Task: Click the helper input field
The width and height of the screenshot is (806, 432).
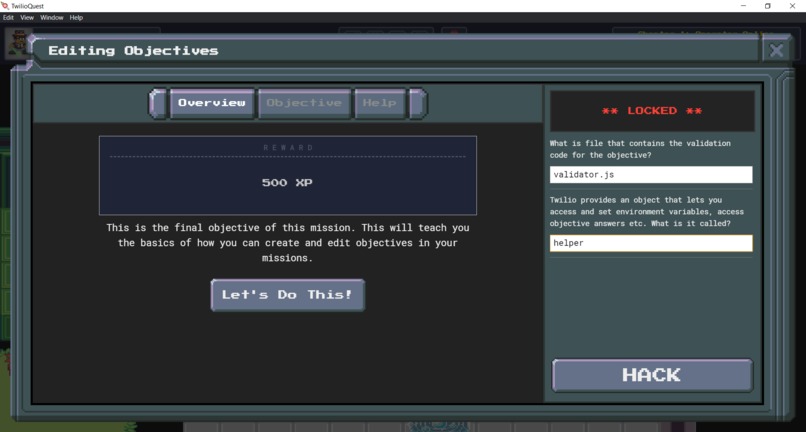Action: click(x=651, y=243)
